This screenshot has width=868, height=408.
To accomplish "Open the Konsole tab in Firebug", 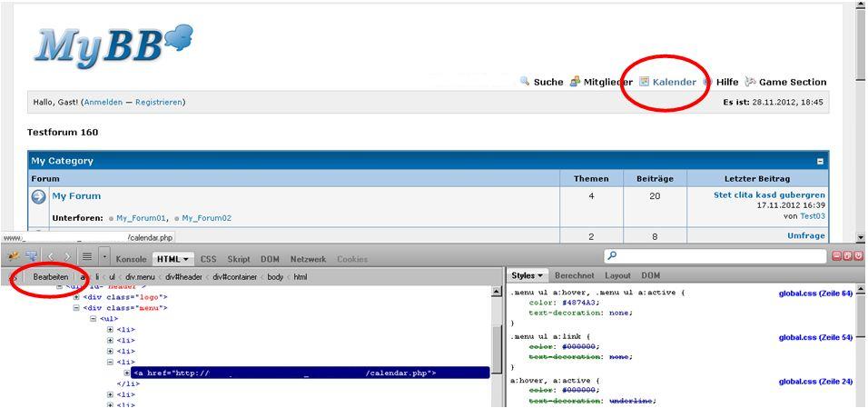I will [x=131, y=259].
